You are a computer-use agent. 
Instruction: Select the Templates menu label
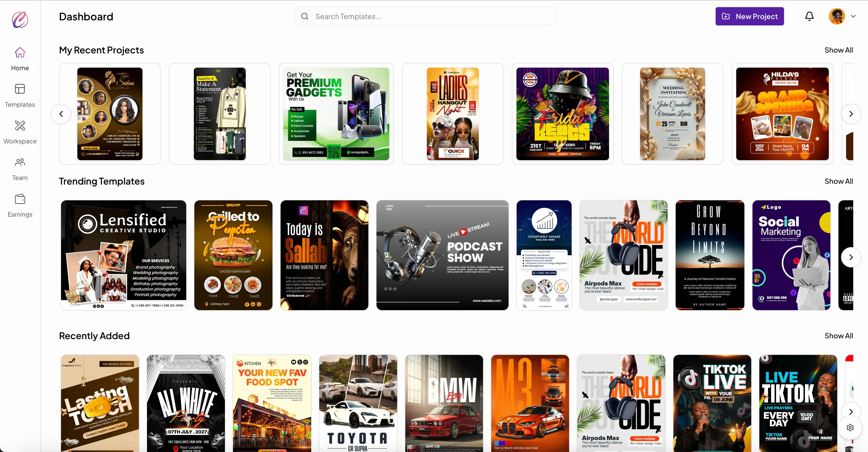(20, 105)
